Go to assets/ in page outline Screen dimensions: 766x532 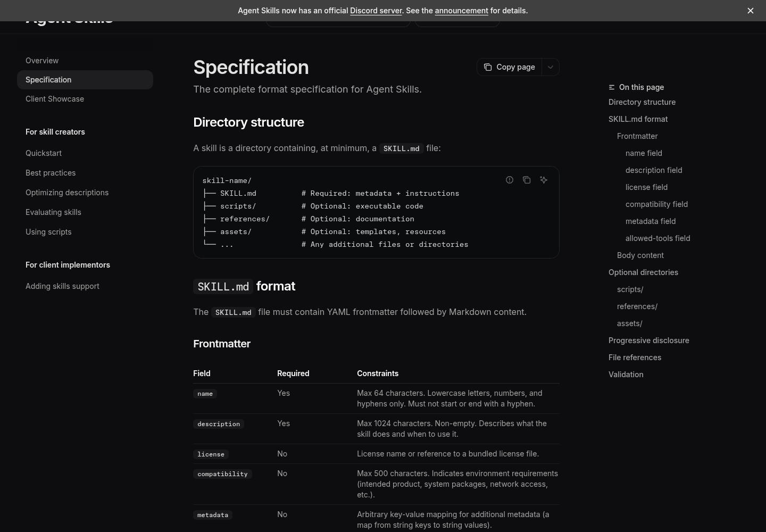click(629, 323)
